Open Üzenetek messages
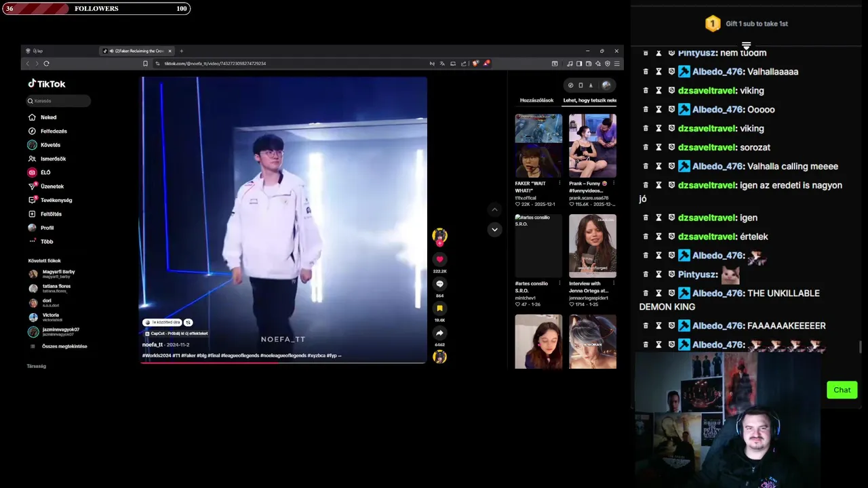Viewport: 868px width, 488px height. point(45,186)
